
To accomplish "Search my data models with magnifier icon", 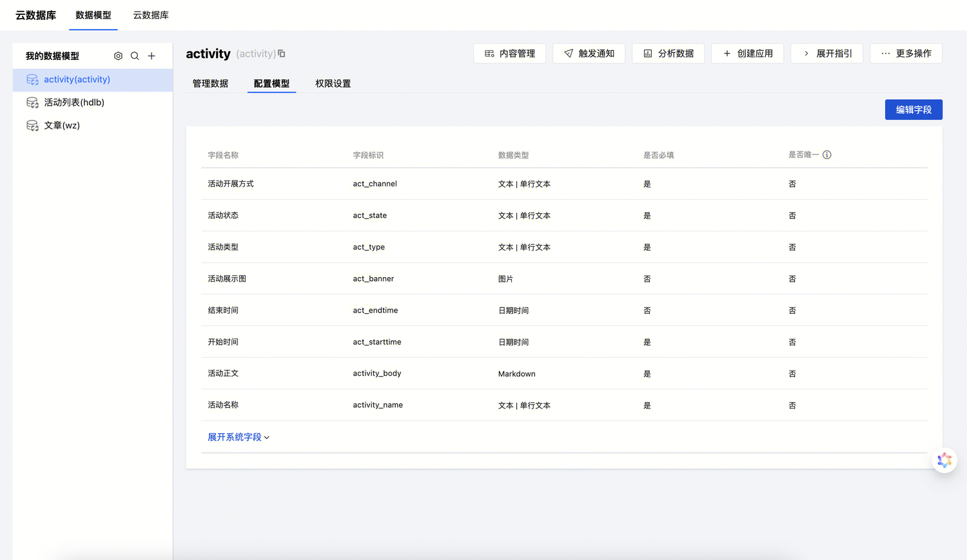I will [x=135, y=56].
